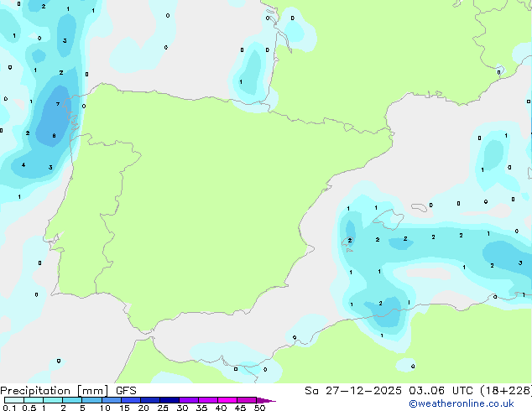
Task: Select the 2–5 mm legend color swatch
Action: coord(72,400)
